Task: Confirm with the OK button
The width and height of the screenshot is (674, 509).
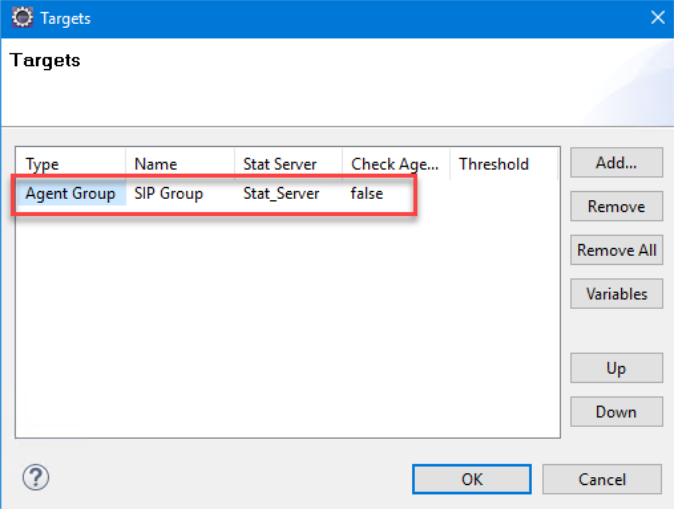Action: point(472,479)
